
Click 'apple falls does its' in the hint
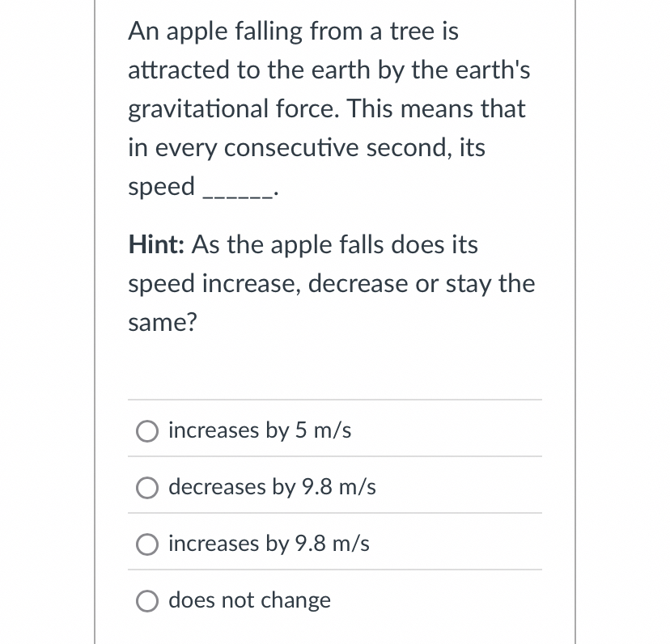375,245
